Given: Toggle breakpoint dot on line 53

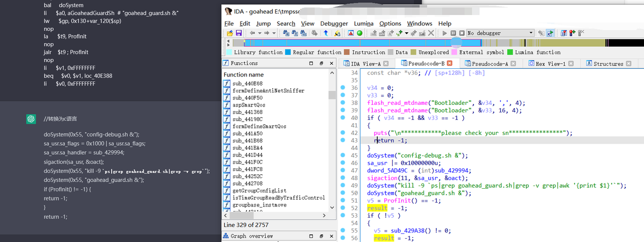Looking at the screenshot, I should click(342, 215).
